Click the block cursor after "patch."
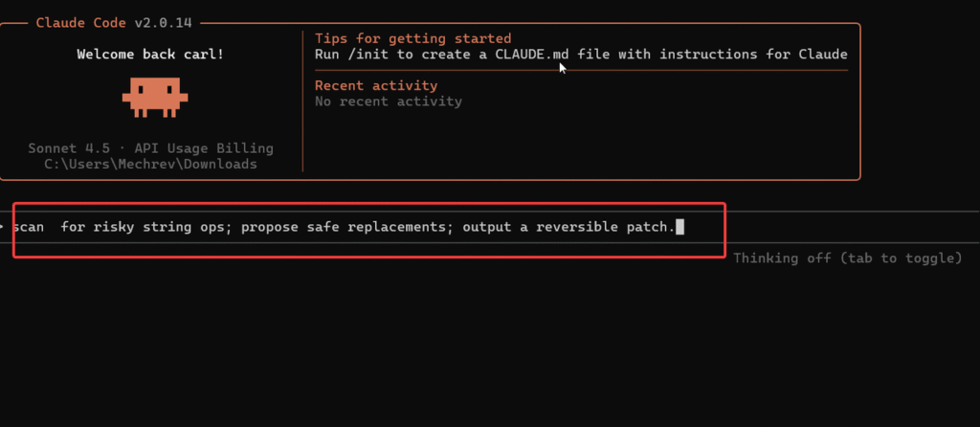Viewport: 980px width, 427px height. pos(679,227)
